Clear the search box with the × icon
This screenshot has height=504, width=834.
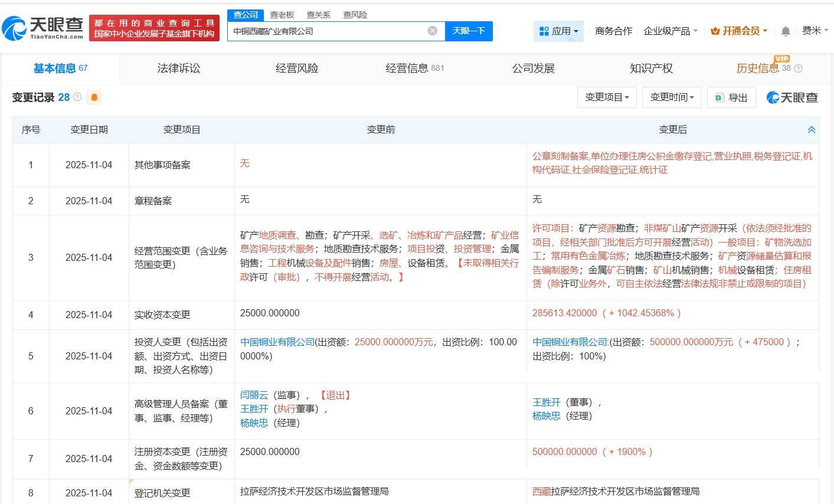pos(433,31)
